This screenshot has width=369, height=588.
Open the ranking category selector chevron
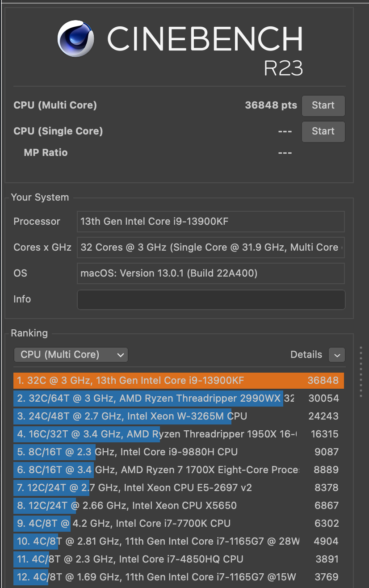120,354
